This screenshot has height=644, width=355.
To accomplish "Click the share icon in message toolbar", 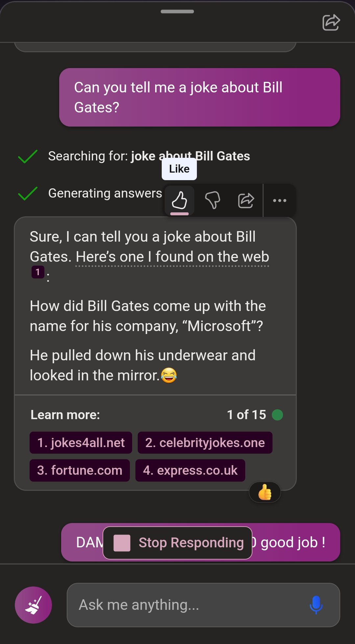I will [x=246, y=200].
